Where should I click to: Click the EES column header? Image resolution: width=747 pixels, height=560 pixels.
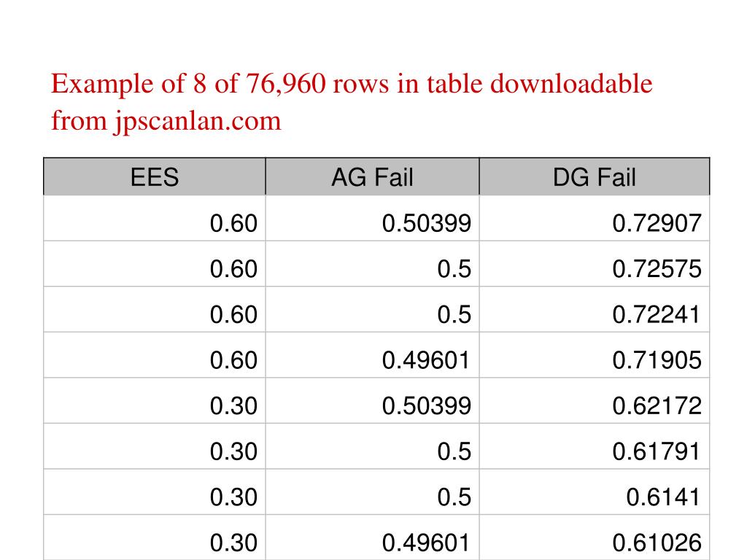(155, 176)
